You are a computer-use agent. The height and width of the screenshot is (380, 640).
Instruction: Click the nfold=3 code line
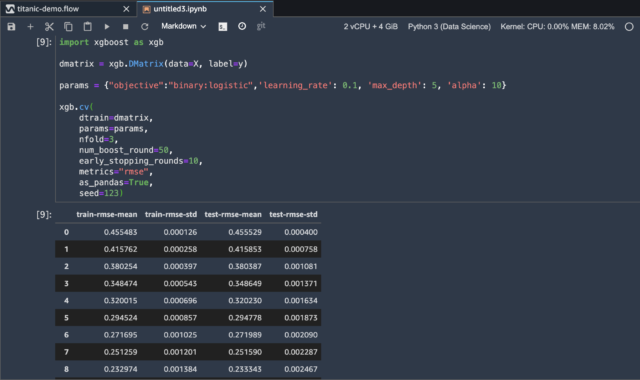coord(98,139)
